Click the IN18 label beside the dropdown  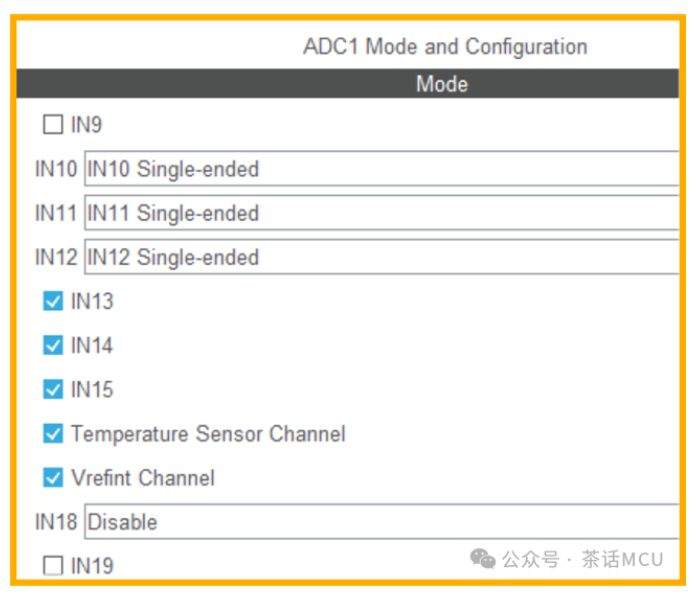56,522
